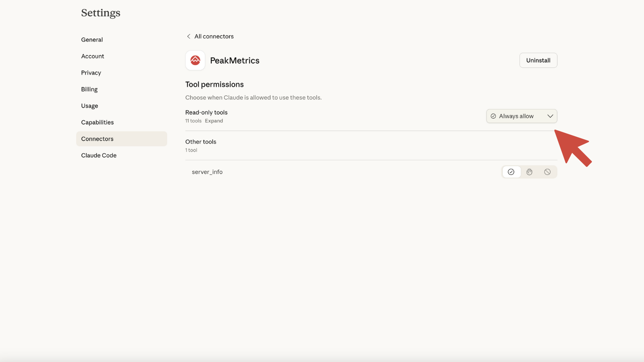Open Claude Code settings
Screen dimensions: 644x362
pyautogui.click(x=99, y=155)
